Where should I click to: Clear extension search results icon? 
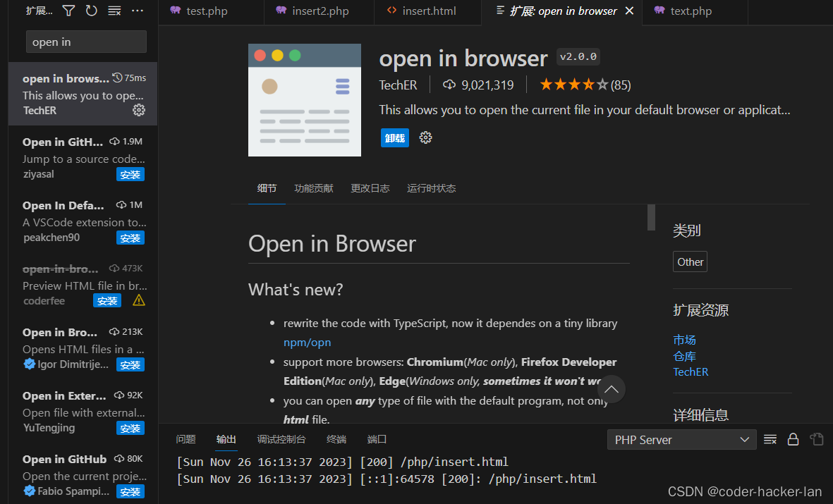114,11
